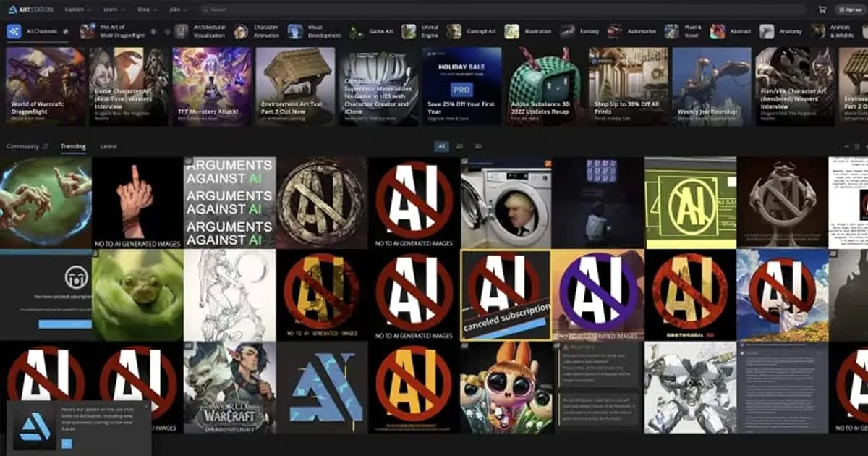Open the Illustration channel
Image resolution: width=868 pixels, height=456 pixels.
pyautogui.click(x=528, y=31)
